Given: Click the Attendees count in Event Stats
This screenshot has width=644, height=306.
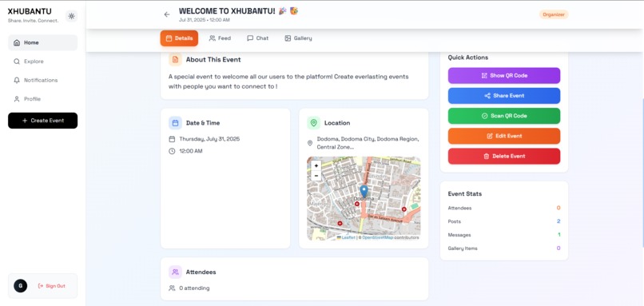Looking at the screenshot, I should click(559, 208).
